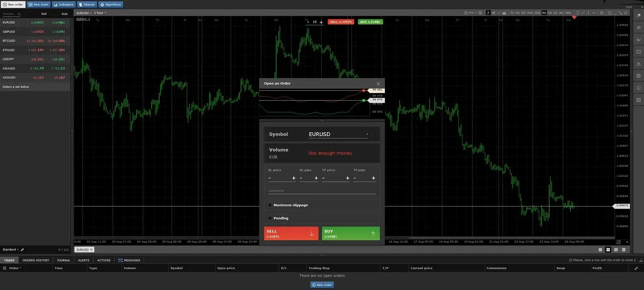The height and width of the screenshot is (290, 644).
Task: Select BTCUSD row in symbol list
Action: click(x=35, y=41)
